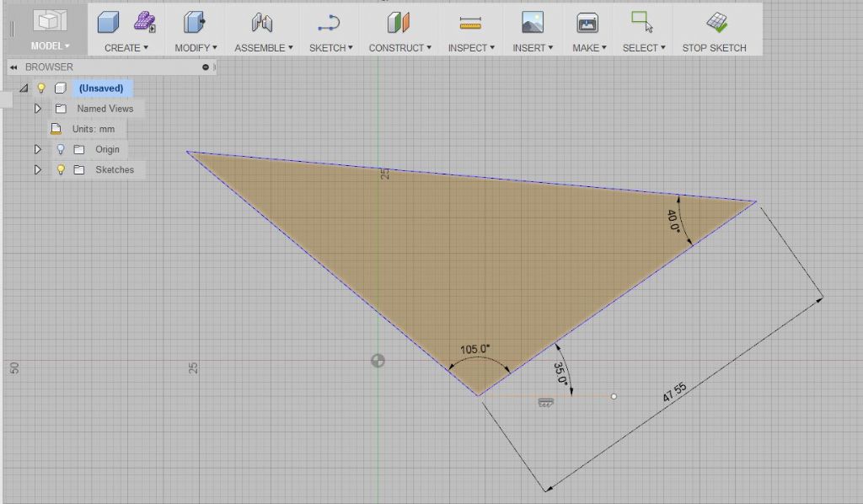Select the Sketches tree item

point(115,169)
